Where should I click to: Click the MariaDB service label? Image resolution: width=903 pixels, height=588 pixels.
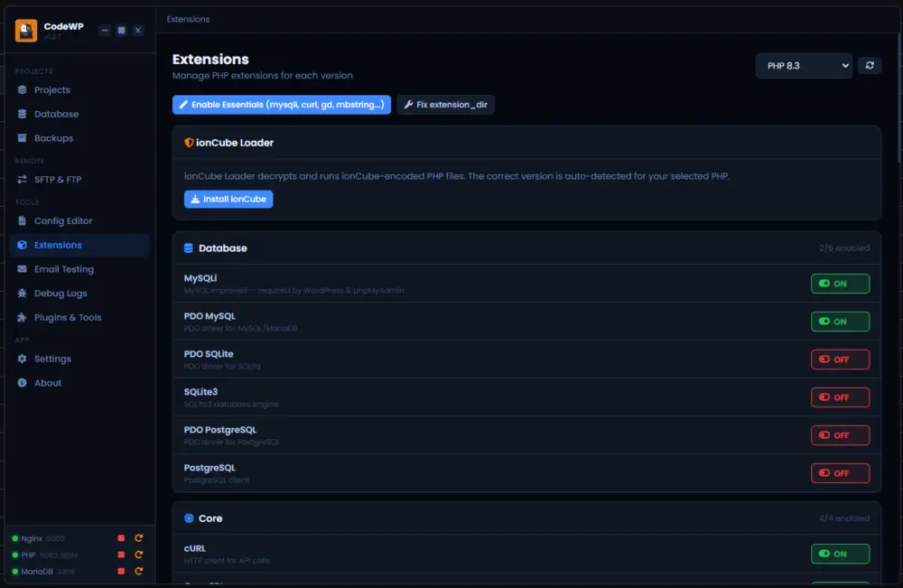pyautogui.click(x=37, y=572)
